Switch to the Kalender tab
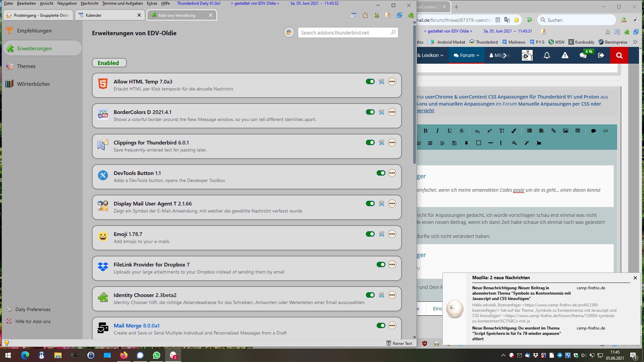 tap(110, 15)
